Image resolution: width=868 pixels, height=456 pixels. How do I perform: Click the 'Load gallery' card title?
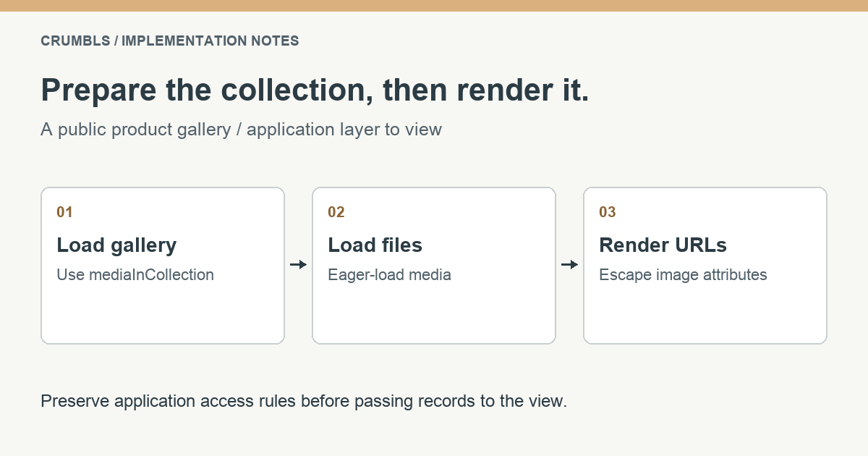[x=116, y=245]
